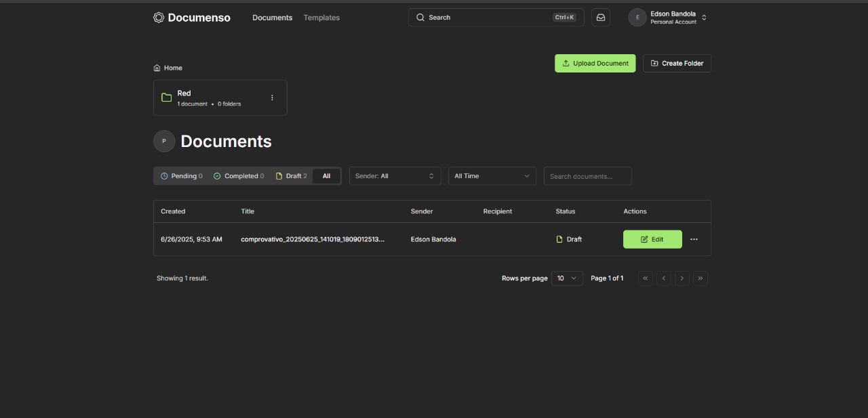
Task: Filter by Completed status
Action: point(239,176)
